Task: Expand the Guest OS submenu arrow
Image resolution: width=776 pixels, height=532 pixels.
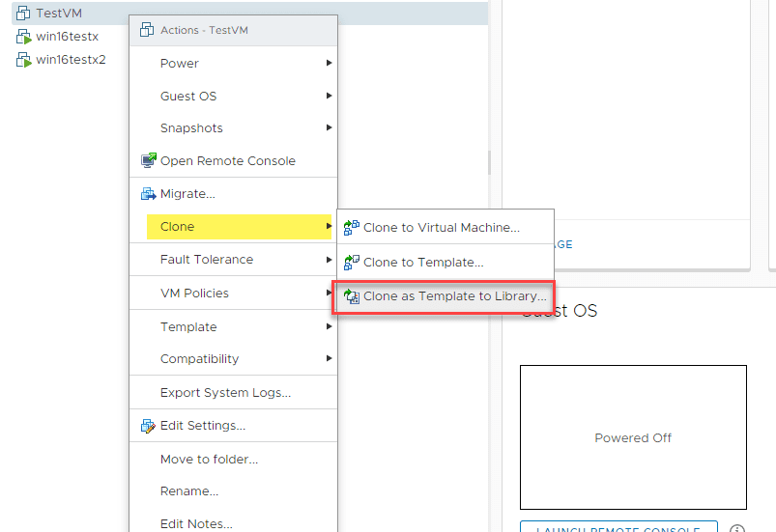Action: [329, 96]
